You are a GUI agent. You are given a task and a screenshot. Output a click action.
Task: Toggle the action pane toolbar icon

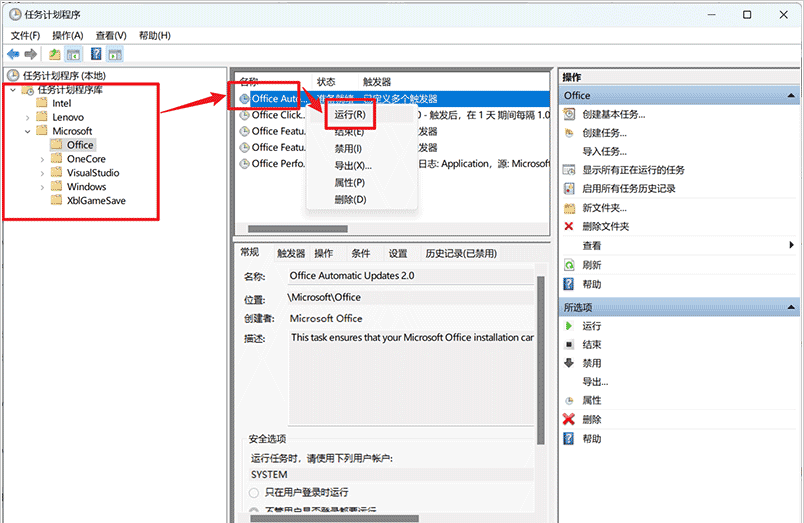point(115,54)
